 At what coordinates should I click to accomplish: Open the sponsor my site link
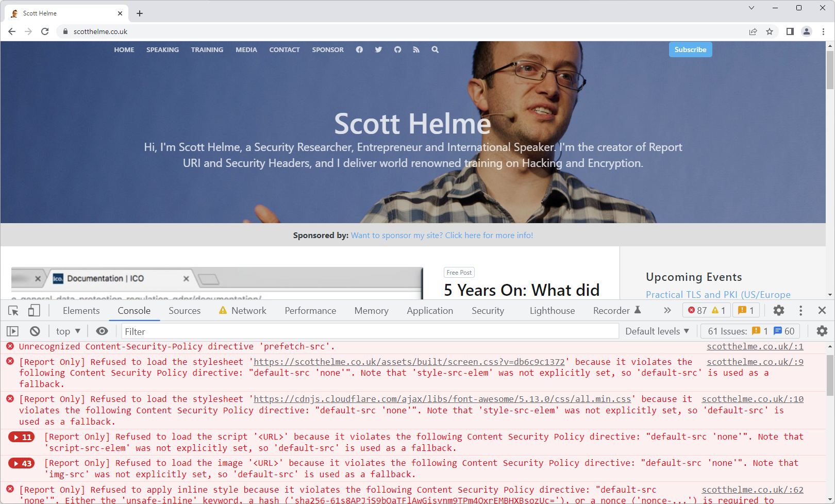(442, 235)
